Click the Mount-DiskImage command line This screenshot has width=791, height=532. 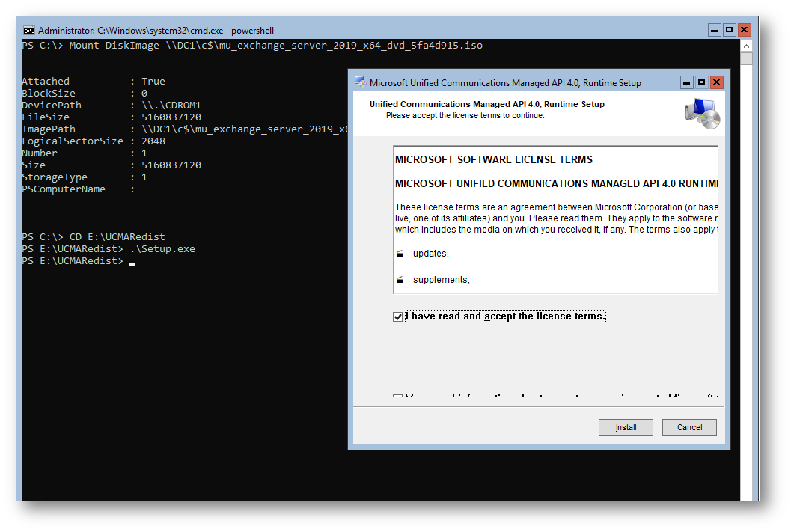point(252,46)
